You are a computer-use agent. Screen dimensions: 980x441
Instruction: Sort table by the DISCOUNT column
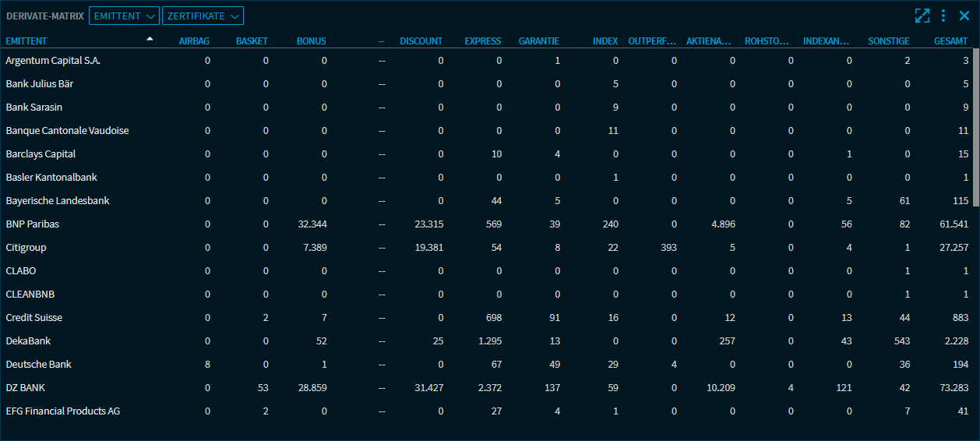pyautogui.click(x=421, y=41)
